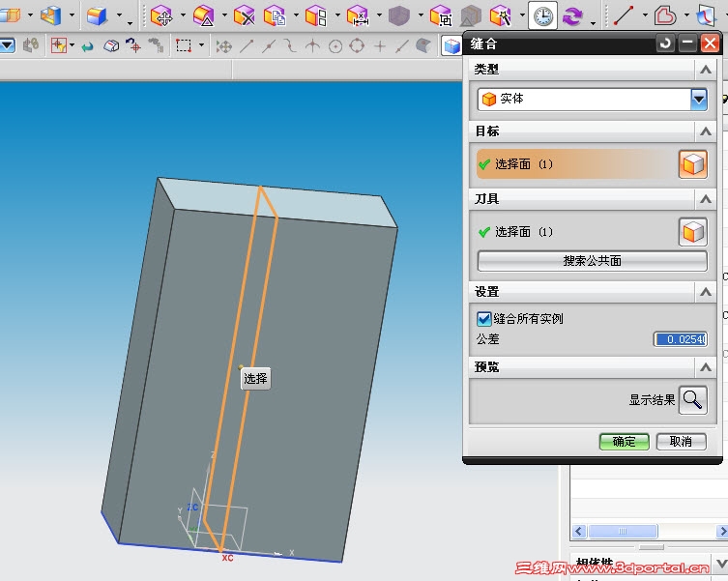Click the orange-blue rounded block icon
The width and height of the screenshot is (728, 581).
coord(97,15)
